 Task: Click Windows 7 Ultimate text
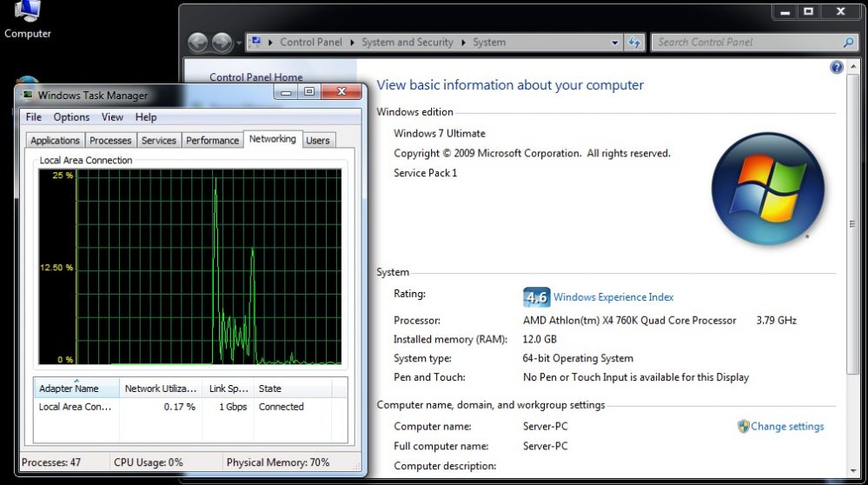click(440, 134)
